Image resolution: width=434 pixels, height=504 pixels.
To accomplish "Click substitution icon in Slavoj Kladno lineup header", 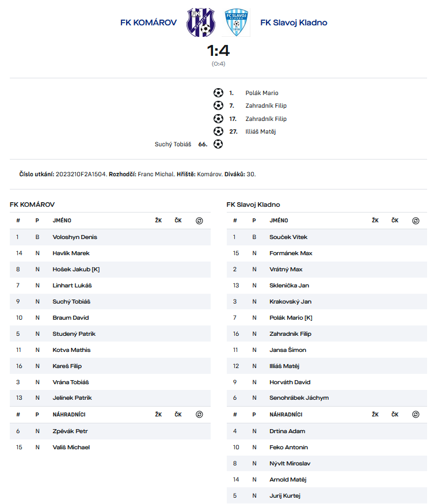I will pos(416,221).
